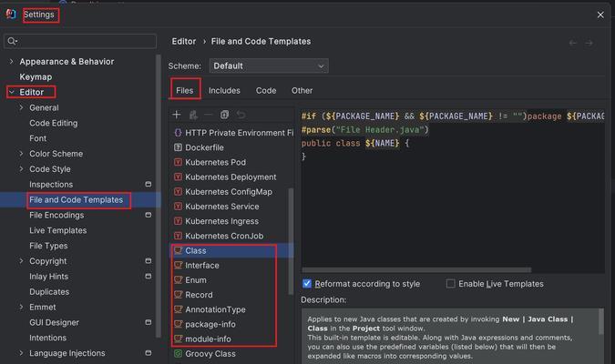Open Font settings
The image size is (615, 364).
(x=37, y=138)
